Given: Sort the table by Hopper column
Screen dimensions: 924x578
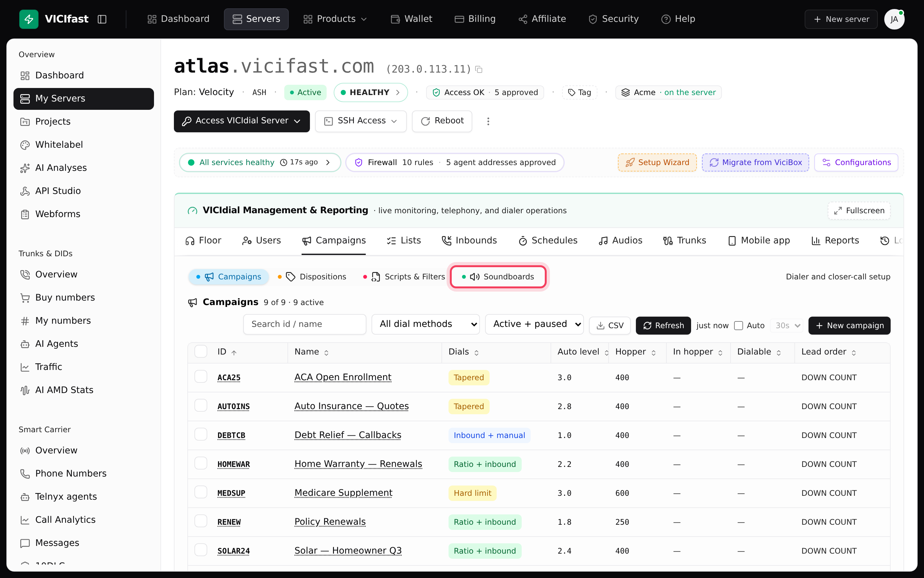Looking at the screenshot, I should [635, 352].
